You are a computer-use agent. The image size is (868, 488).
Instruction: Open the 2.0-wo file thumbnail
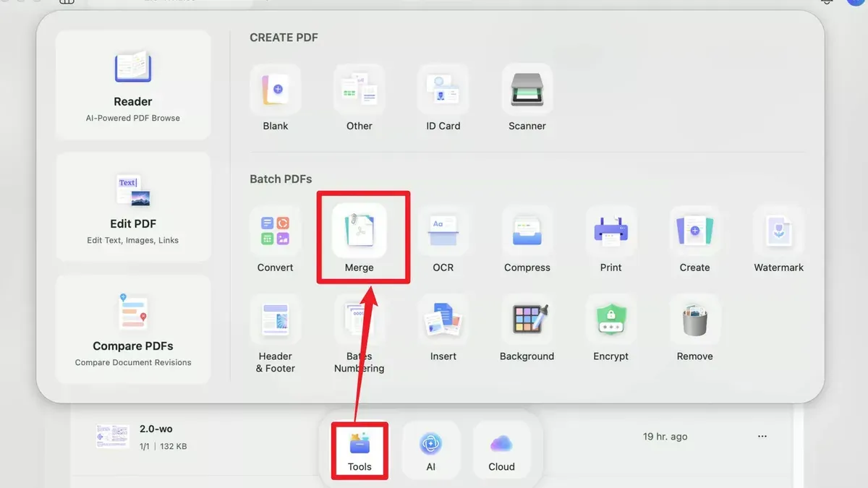tap(113, 437)
